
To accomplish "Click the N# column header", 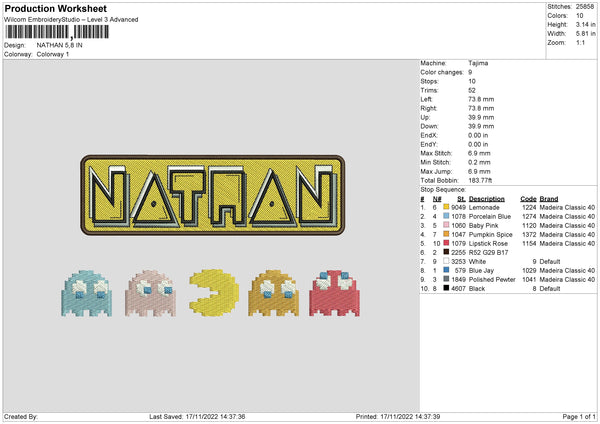I will click(x=437, y=199).
